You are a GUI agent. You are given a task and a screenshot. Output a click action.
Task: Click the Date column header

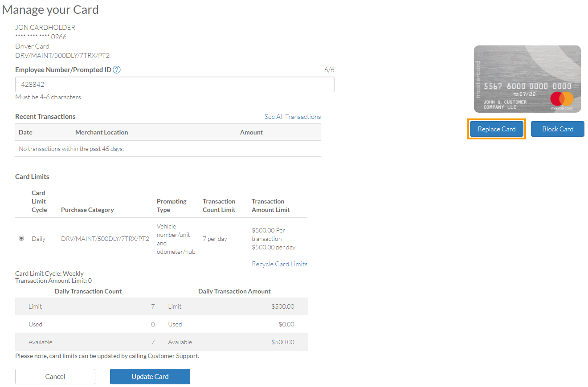click(x=25, y=132)
